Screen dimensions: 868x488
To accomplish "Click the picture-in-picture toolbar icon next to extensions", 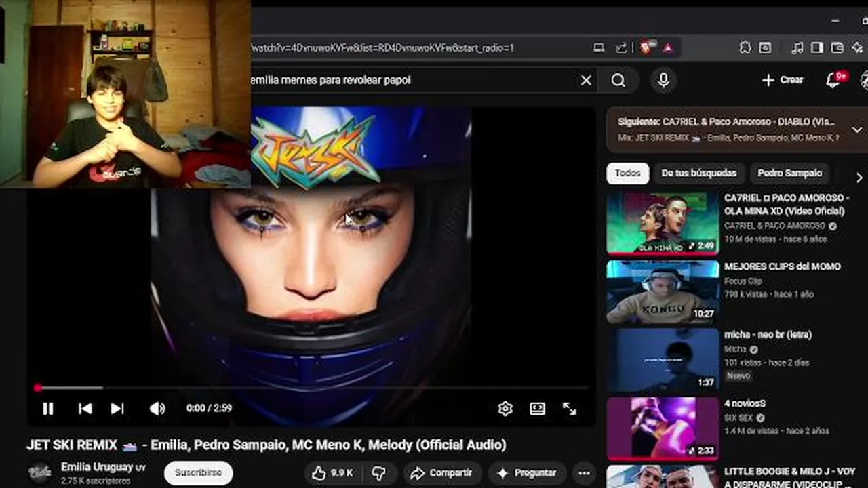I will click(x=765, y=47).
